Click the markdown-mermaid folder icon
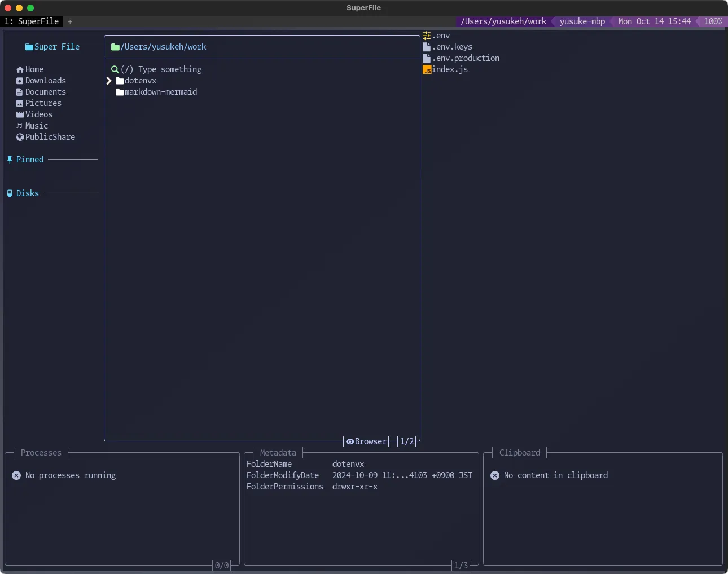728x574 pixels. [x=120, y=92]
